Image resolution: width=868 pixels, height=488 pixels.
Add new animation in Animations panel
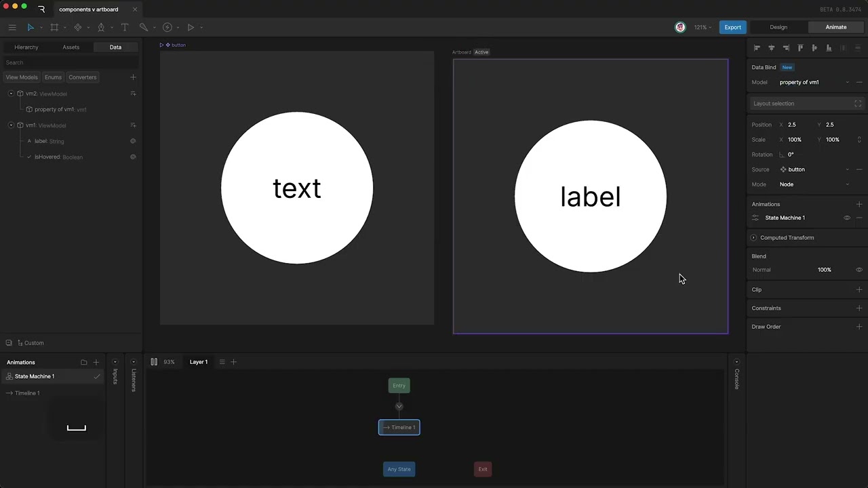tap(96, 363)
